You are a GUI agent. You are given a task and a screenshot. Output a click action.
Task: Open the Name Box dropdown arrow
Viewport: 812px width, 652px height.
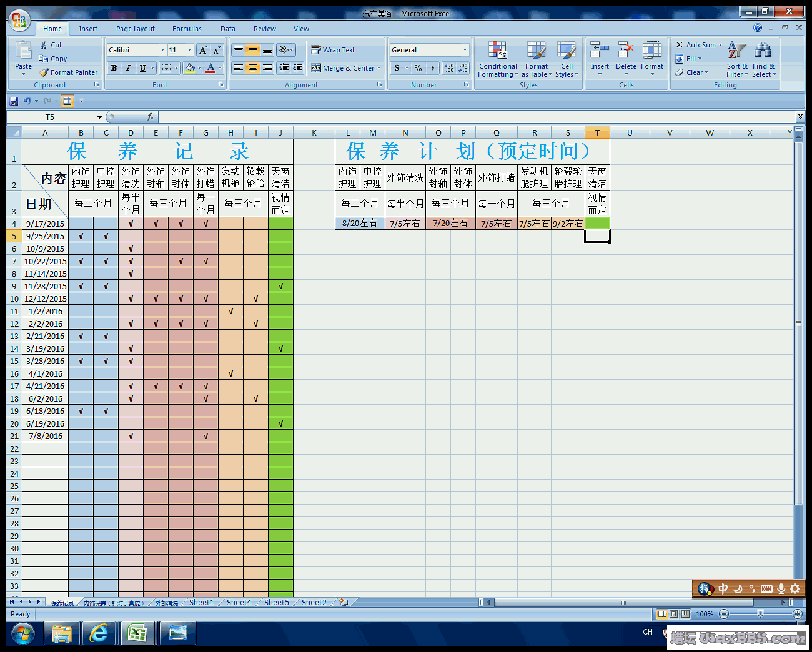click(99, 117)
